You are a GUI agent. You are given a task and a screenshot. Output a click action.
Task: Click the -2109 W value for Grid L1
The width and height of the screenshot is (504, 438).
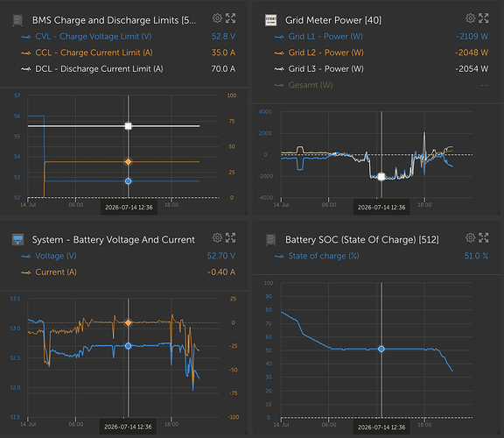click(x=472, y=37)
